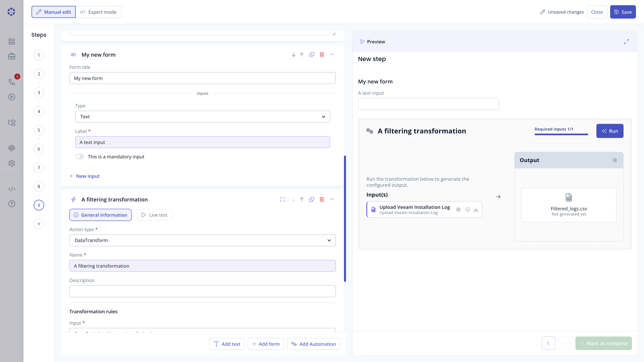Duplicate the My new form block
Viewport: 644px width, 362px height.
pyautogui.click(x=312, y=55)
